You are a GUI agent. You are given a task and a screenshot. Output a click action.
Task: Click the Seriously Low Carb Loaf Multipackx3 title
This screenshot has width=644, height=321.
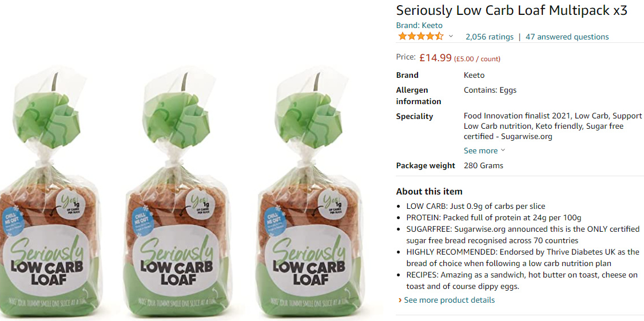click(511, 10)
